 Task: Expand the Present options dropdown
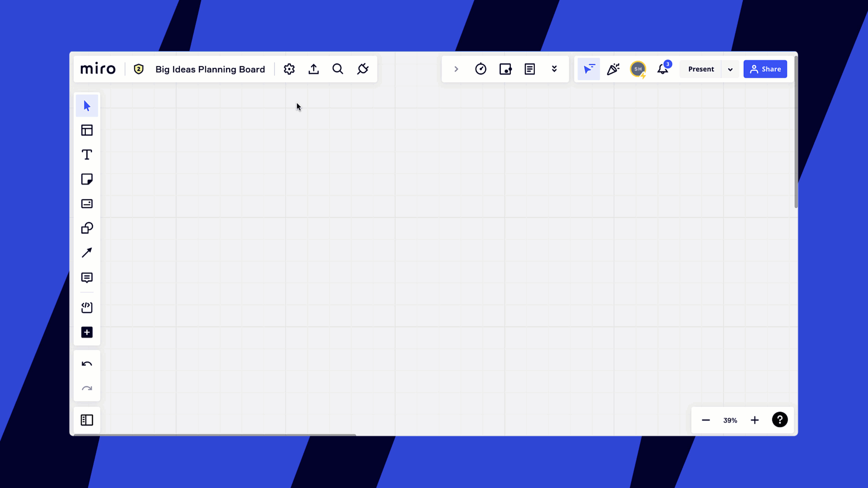tap(730, 69)
